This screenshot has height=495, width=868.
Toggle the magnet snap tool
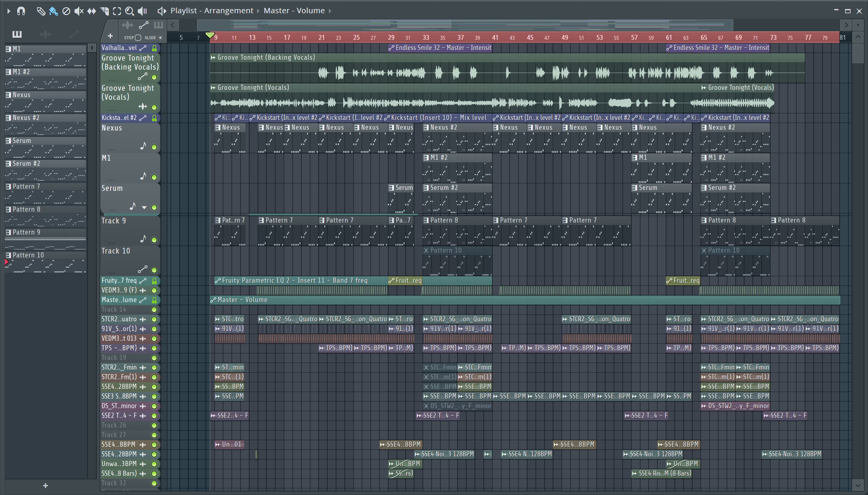21,11
